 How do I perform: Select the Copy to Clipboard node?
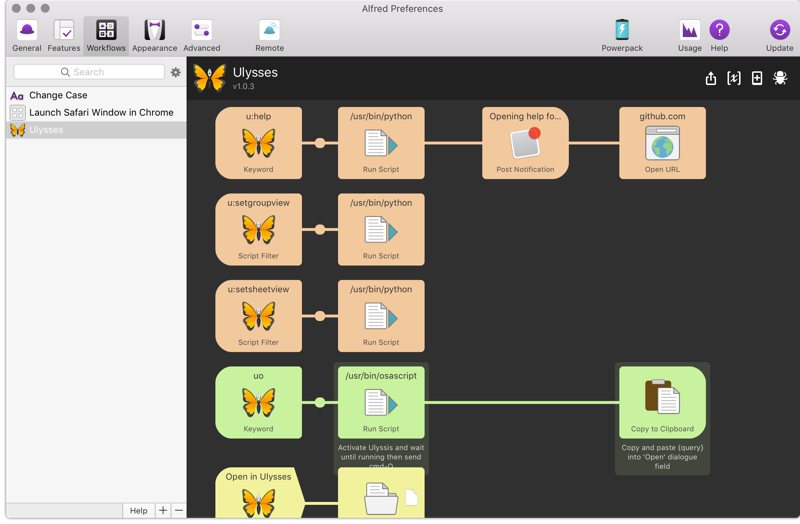(x=662, y=403)
